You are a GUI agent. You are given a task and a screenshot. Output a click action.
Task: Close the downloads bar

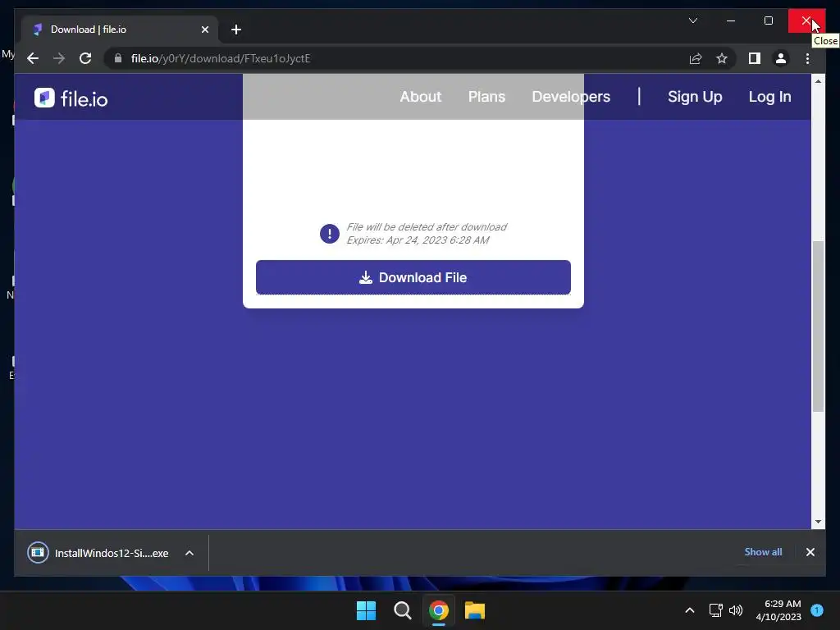point(810,552)
